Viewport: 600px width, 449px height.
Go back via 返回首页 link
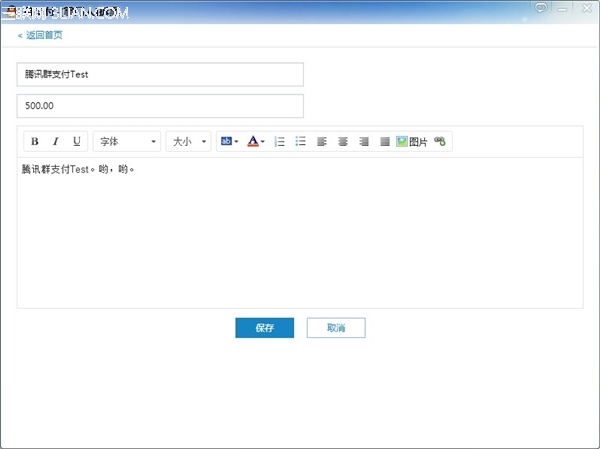40,35
